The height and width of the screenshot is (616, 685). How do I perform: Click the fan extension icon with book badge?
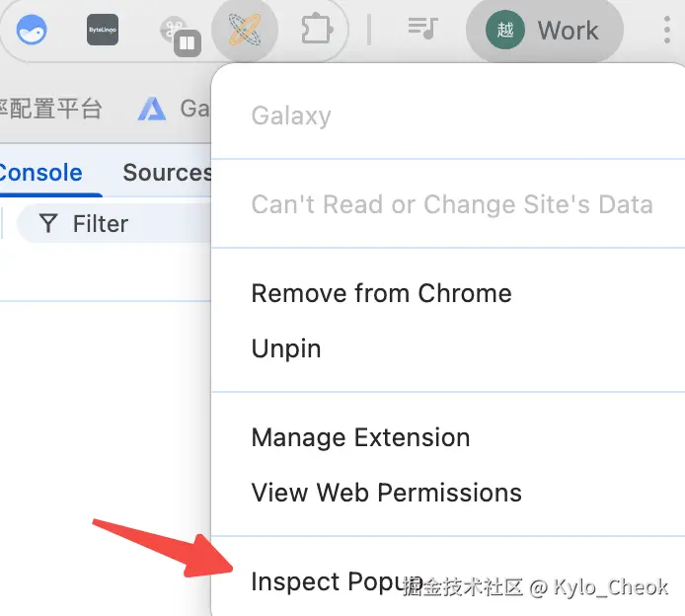pyautogui.click(x=179, y=33)
